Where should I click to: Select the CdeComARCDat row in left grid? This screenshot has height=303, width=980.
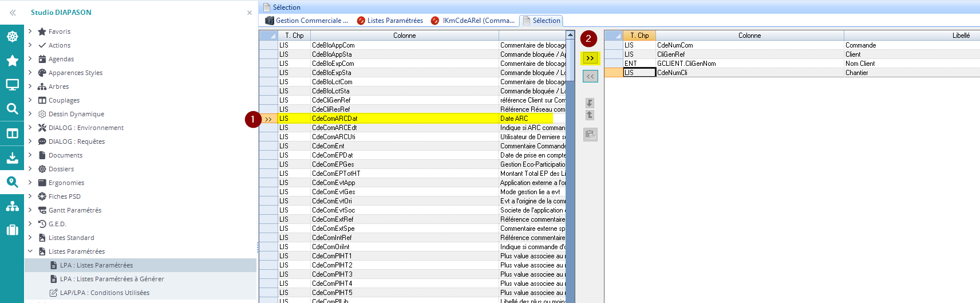click(334, 119)
